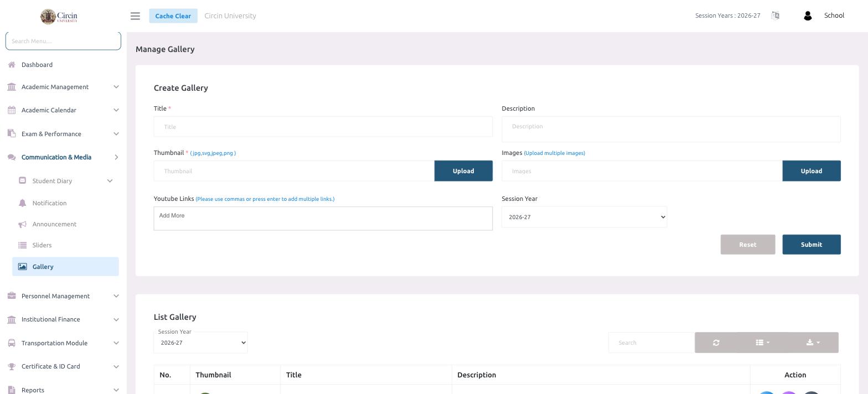Image resolution: width=868 pixels, height=394 pixels.
Task: Click the Academic Calendar icon
Action: click(x=12, y=110)
